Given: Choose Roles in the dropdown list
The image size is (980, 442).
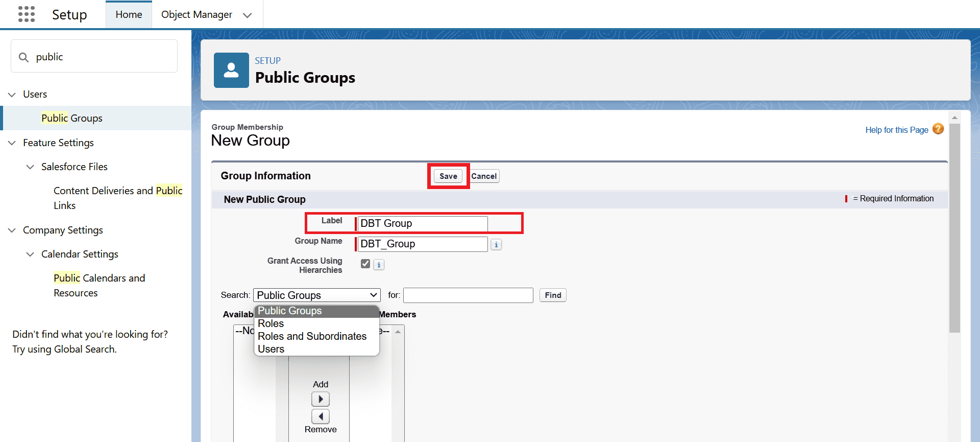Looking at the screenshot, I should (x=316, y=323).
